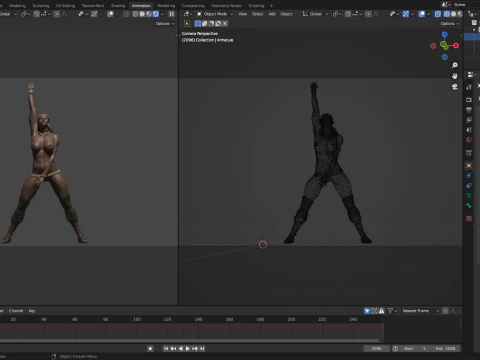Open the View Layer properties tab icon
This screenshot has width=480, height=360.
pyautogui.click(x=469, y=120)
